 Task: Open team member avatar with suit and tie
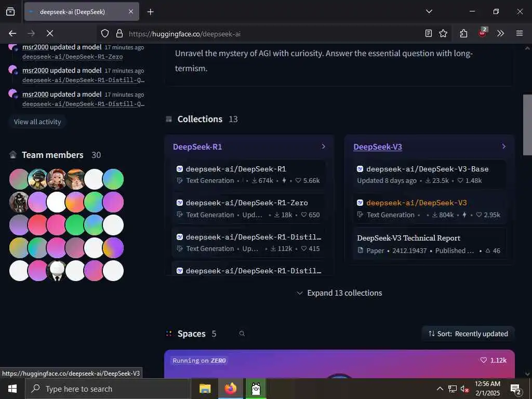[x=56, y=271]
